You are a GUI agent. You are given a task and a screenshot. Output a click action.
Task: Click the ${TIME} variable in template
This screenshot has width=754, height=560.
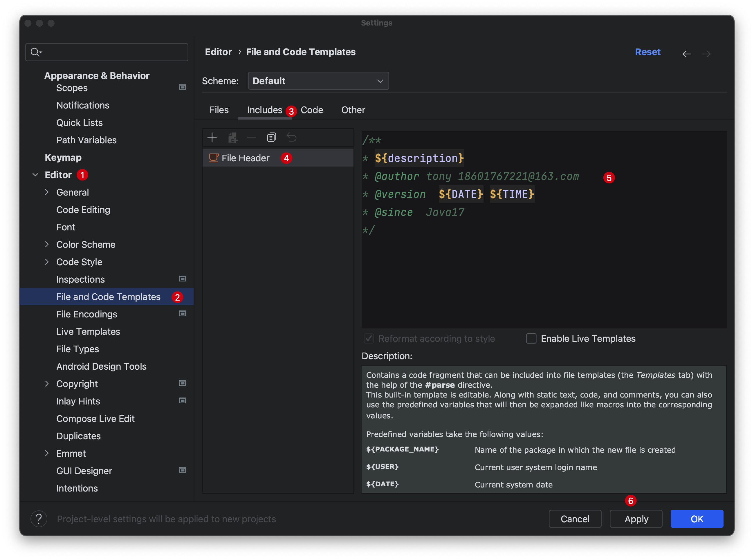click(512, 194)
